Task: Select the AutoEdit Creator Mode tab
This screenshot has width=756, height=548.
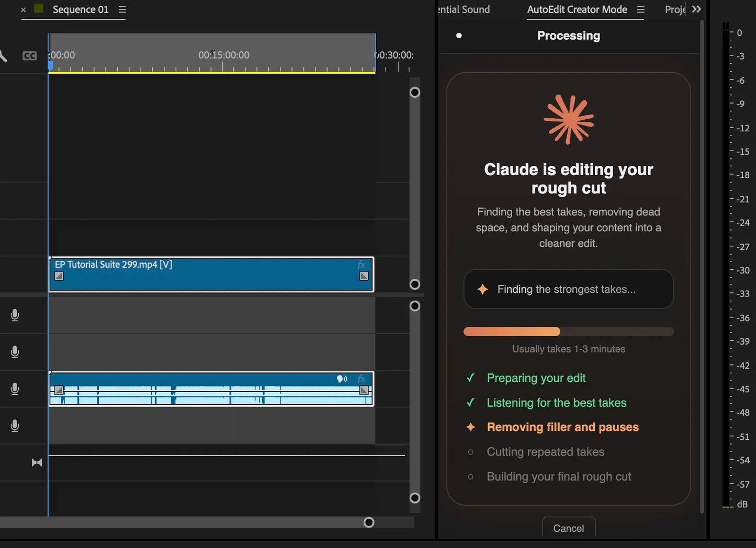Action: pyautogui.click(x=577, y=9)
